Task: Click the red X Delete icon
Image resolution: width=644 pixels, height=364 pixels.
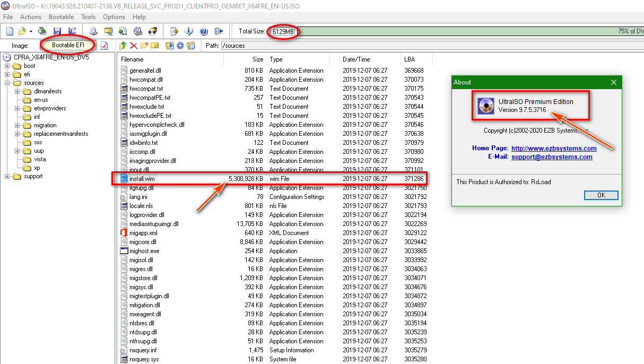Action: 134,46
